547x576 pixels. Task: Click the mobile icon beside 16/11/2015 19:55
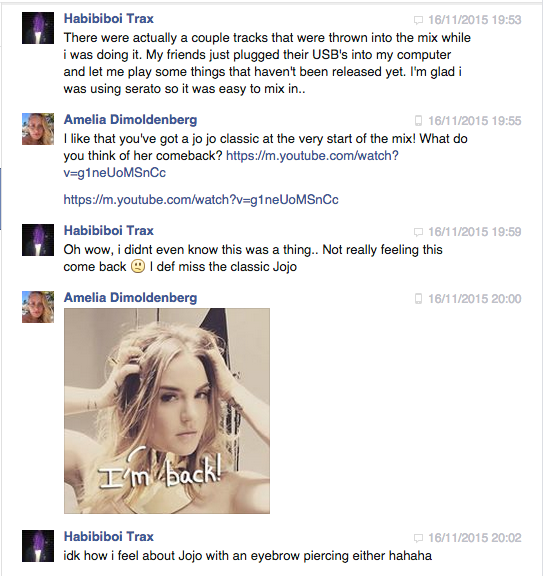[x=418, y=121]
